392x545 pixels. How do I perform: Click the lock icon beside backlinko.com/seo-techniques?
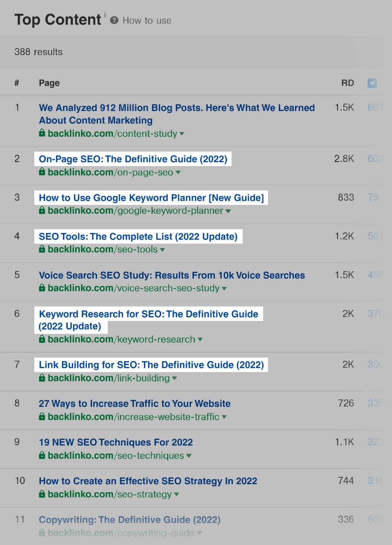[x=42, y=455]
